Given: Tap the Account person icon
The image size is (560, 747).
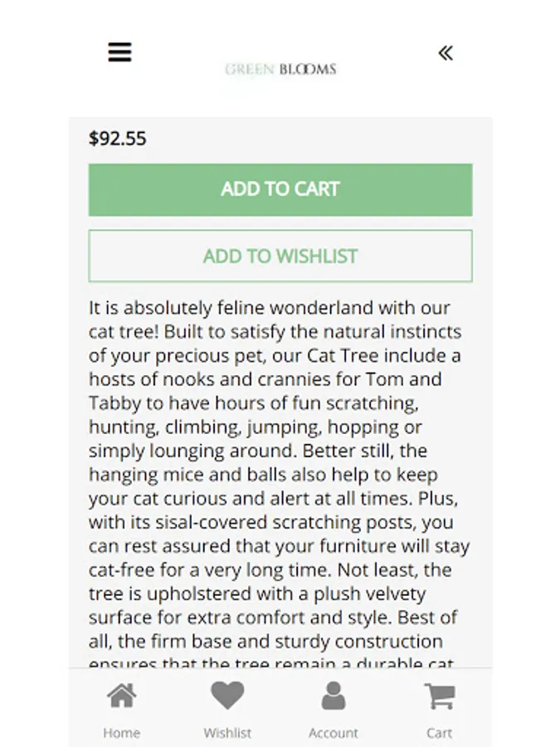Looking at the screenshot, I should 334,696.
